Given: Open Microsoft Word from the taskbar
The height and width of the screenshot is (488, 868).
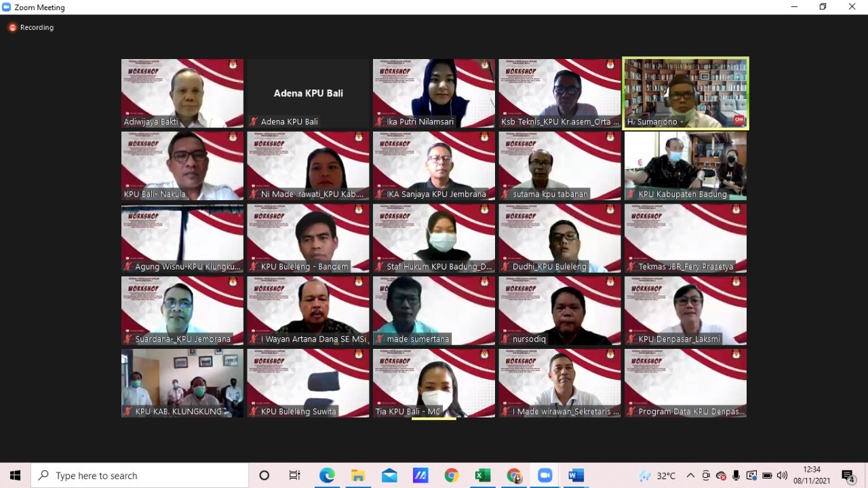Looking at the screenshot, I should pyautogui.click(x=576, y=476).
